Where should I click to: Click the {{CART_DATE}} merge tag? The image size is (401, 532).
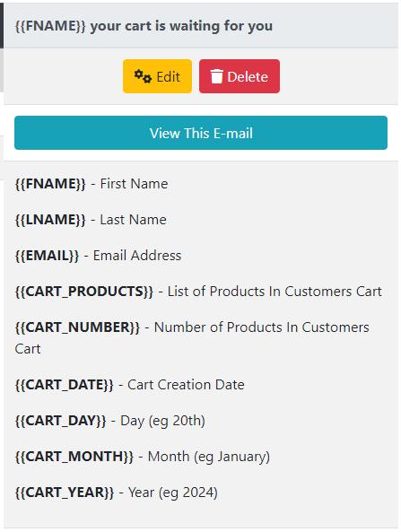pyautogui.click(x=64, y=385)
